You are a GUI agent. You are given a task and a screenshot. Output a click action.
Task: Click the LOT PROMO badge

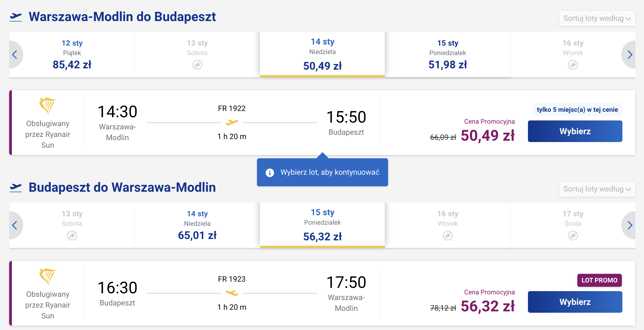[x=599, y=280]
